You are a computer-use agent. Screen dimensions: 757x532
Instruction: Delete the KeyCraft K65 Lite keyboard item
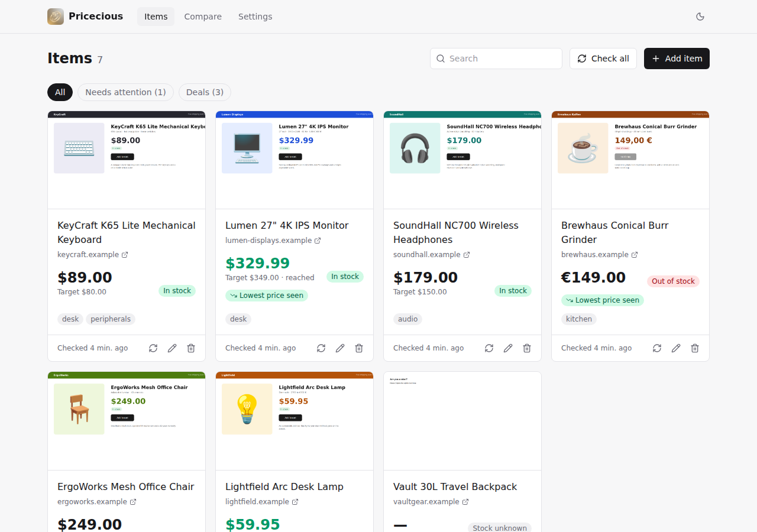[191, 348]
